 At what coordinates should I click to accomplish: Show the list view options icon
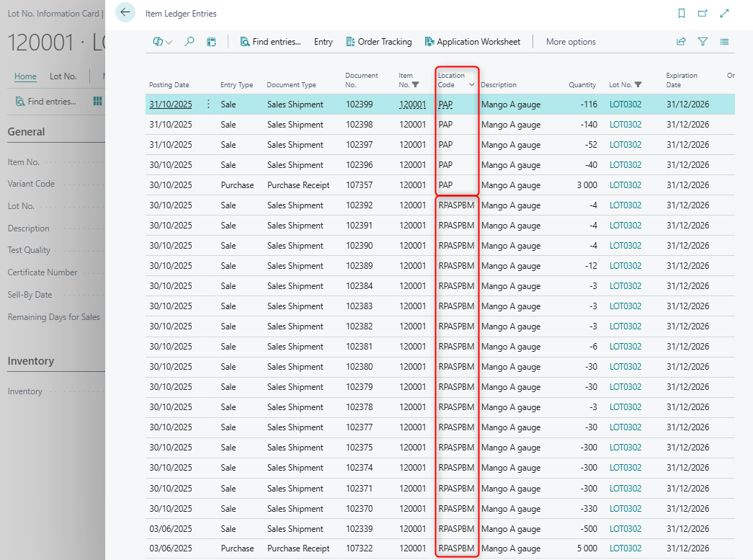pos(724,42)
